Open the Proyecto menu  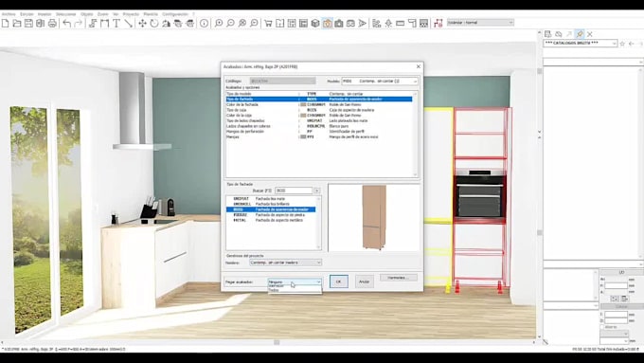[131, 14]
